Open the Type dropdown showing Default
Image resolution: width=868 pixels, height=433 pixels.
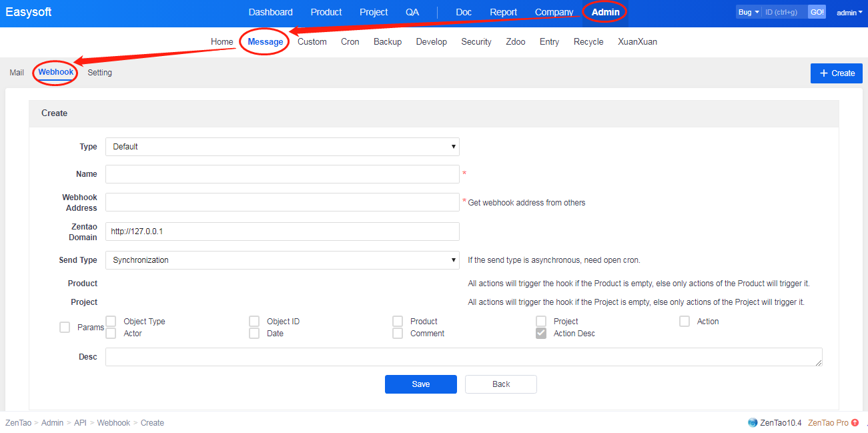[x=282, y=147]
